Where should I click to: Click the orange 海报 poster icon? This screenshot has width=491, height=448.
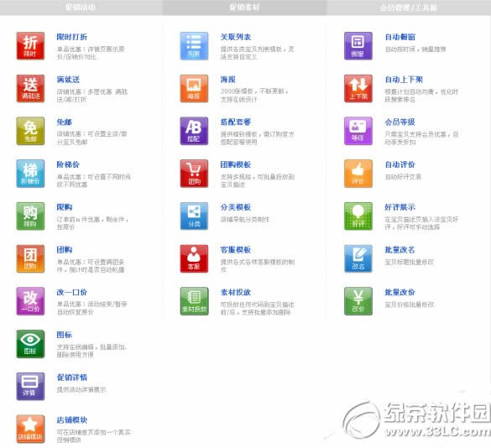194,89
